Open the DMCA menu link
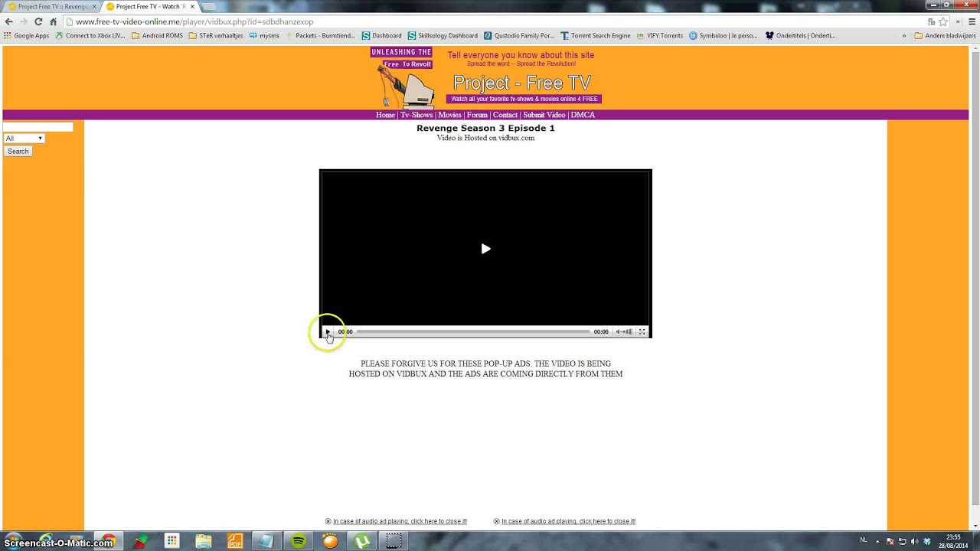Screen dimensions: 980x551 (x=583, y=115)
